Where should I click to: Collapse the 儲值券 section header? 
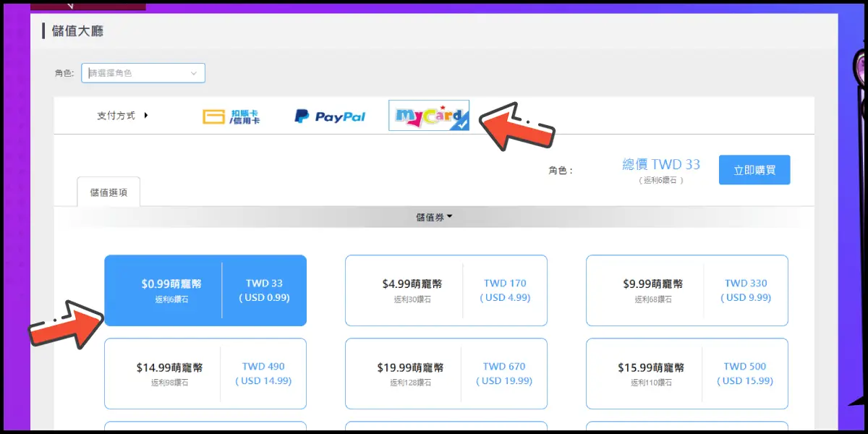pos(434,217)
